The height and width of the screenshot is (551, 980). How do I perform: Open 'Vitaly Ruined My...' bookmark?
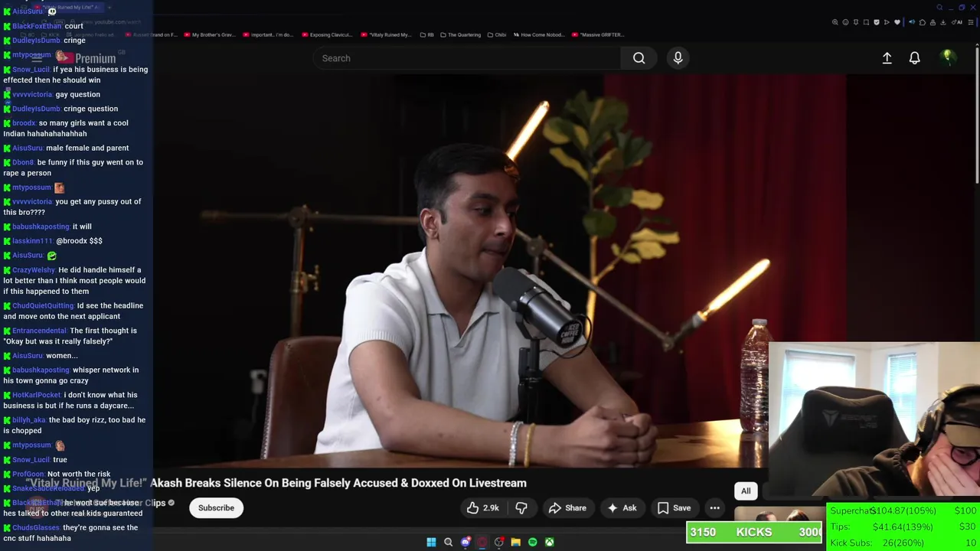[386, 34]
